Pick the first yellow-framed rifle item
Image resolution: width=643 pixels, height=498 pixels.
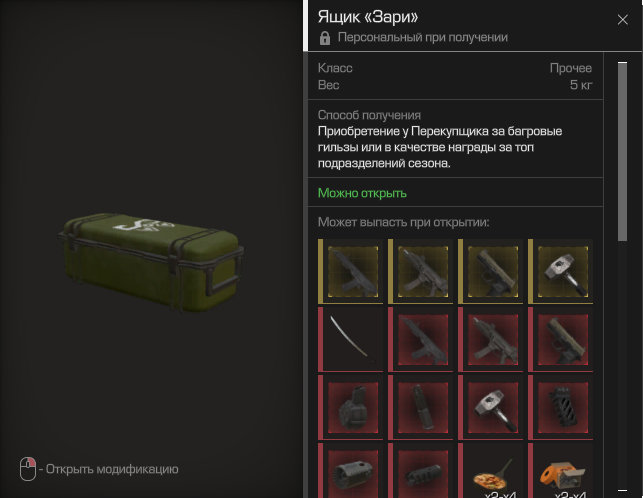click(x=351, y=271)
